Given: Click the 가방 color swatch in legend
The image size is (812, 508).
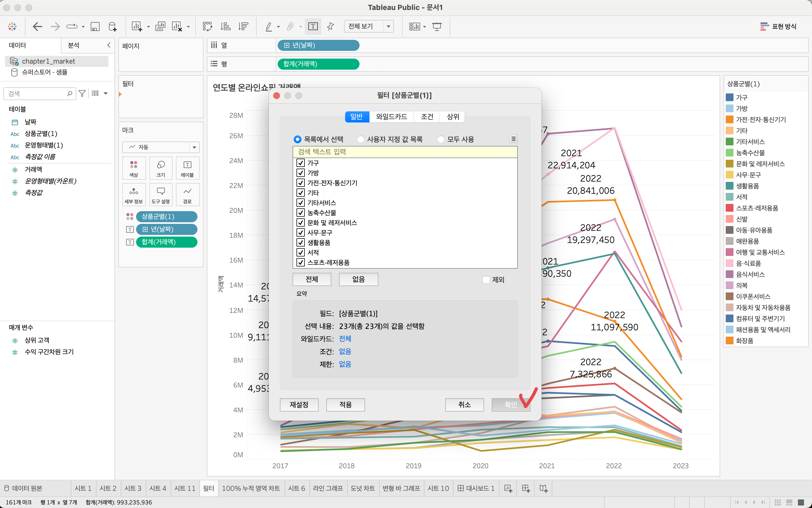Looking at the screenshot, I should click(x=729, y=108).
